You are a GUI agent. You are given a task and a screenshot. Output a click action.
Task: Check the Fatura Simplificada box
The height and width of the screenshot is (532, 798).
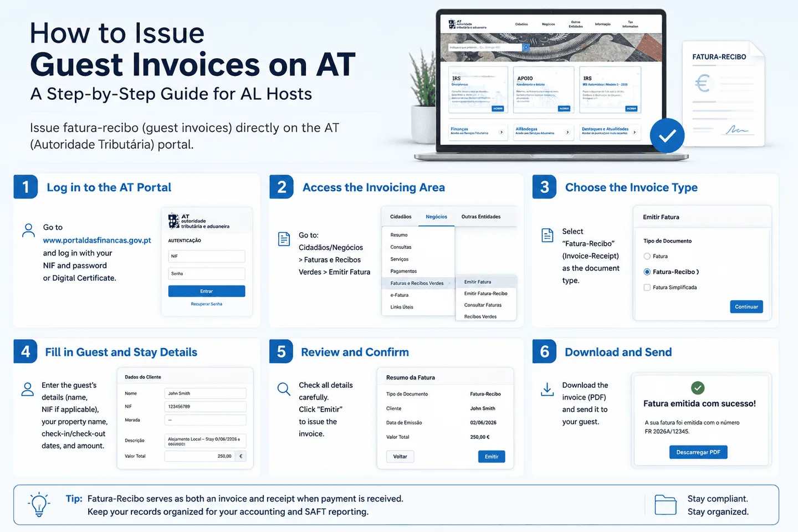tap(647, 287)
